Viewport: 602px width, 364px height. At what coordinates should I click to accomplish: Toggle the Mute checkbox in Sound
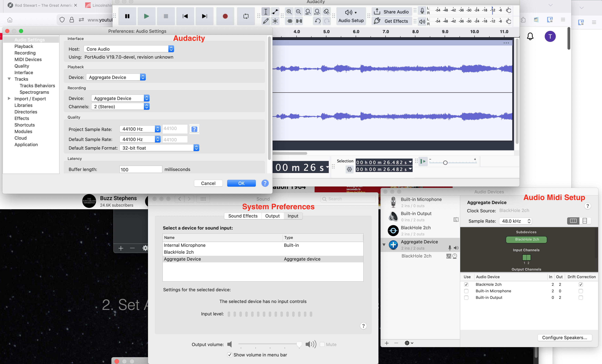[322, 344]
